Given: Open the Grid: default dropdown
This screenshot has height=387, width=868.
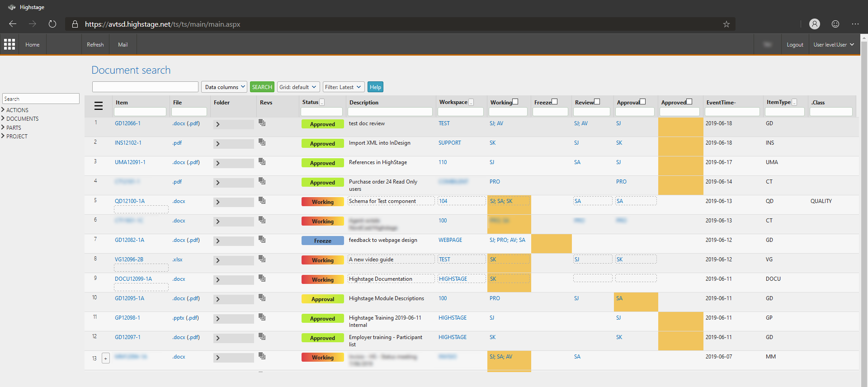Looking at the screenshot, I should coord(298,87).
